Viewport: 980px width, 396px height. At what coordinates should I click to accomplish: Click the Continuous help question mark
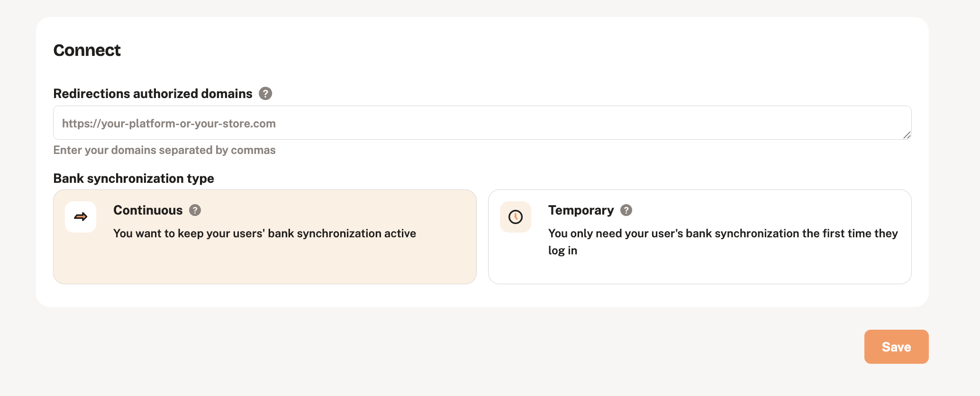(195, 210)
